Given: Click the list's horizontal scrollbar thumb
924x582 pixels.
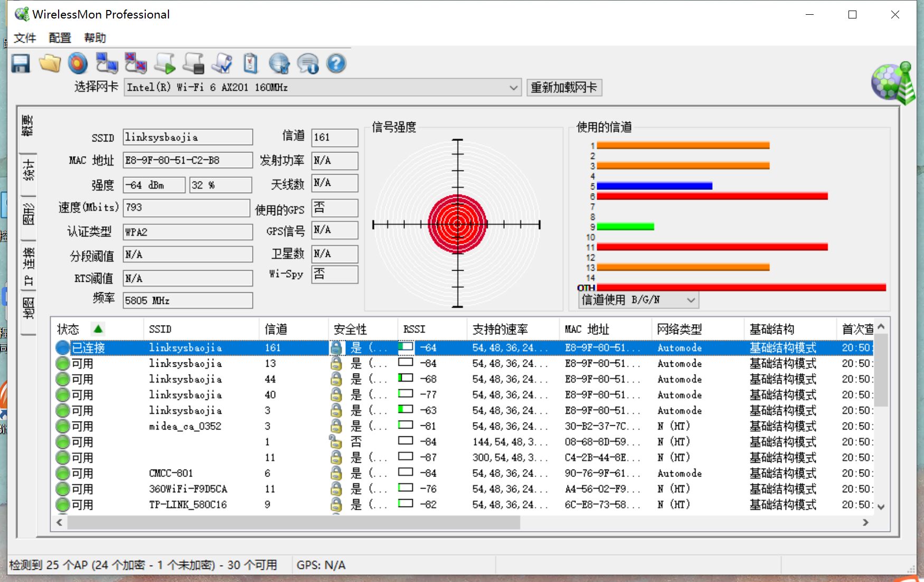Looking at the screenshot, I should (294, 522).
